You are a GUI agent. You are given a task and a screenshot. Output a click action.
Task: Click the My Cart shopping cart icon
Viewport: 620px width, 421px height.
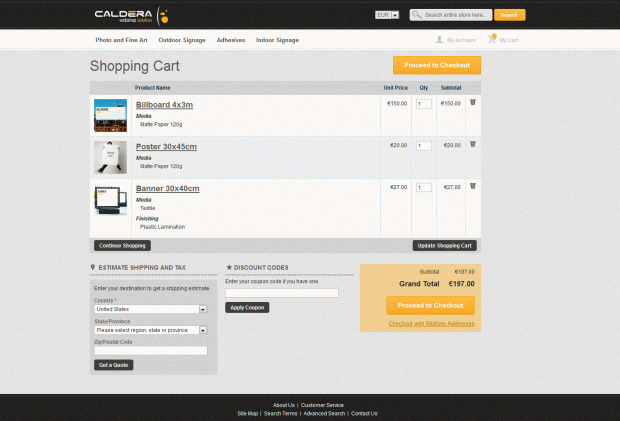[492, 39]
